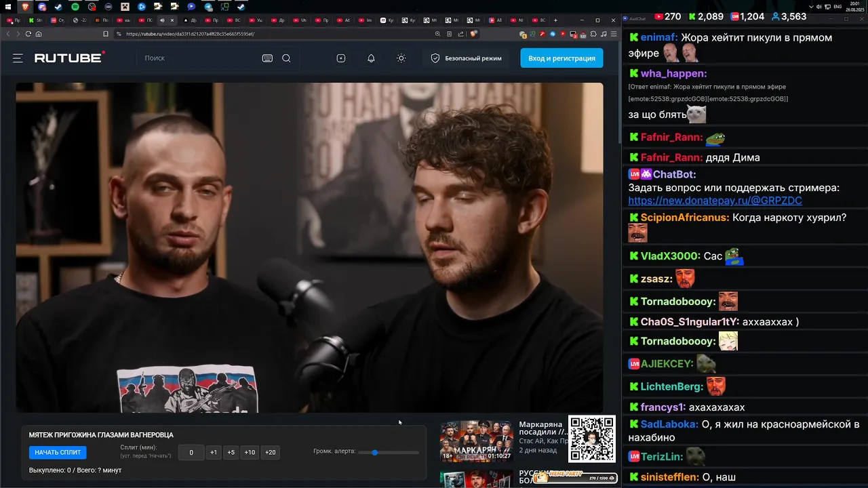868x488 pixels.
Task: Click the Kick viewer count 2,089
Action: coord(705,16)
